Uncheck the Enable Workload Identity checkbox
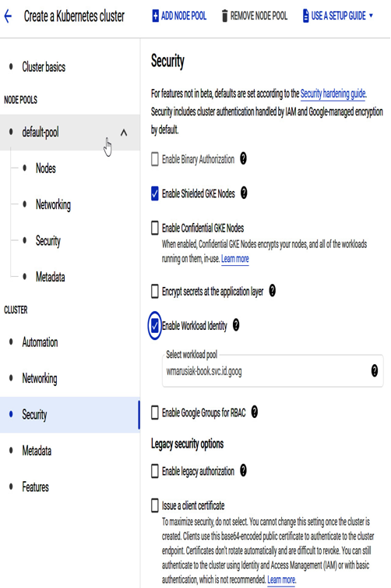 point(155,325)
